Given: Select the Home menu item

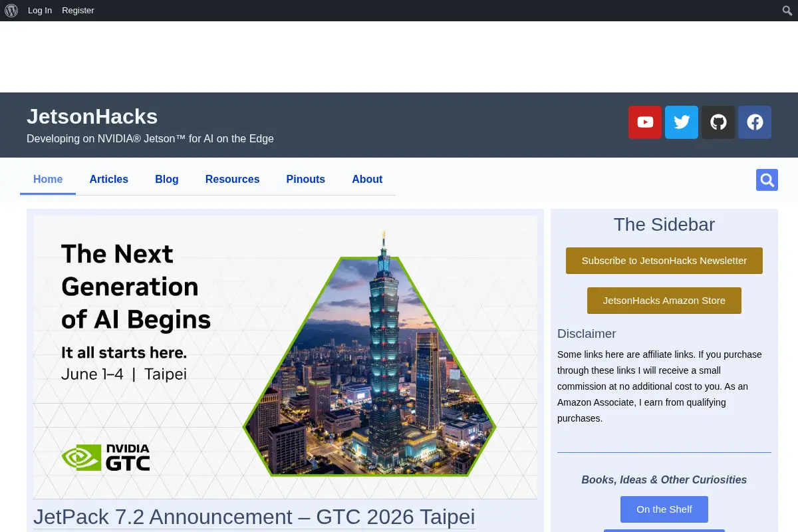Looking at the screenshot, I should pyautogui.click(x=48, y=180).
